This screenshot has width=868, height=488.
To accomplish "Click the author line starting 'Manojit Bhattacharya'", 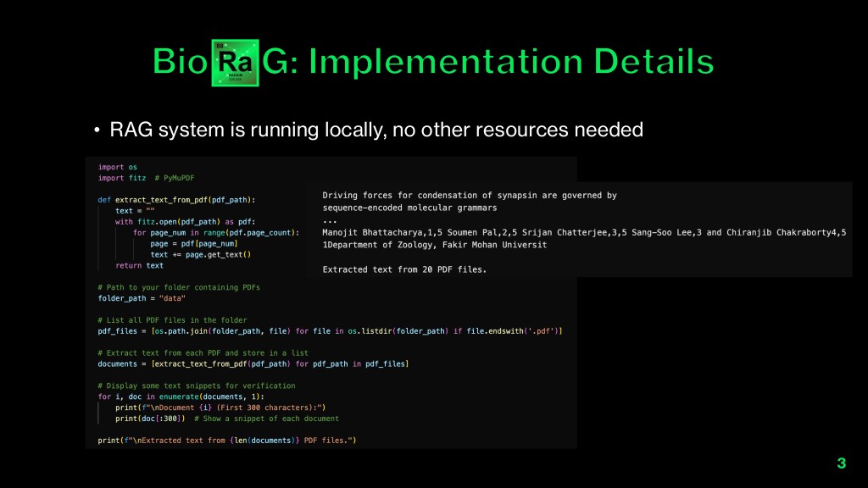I will (x=584, y=232).
